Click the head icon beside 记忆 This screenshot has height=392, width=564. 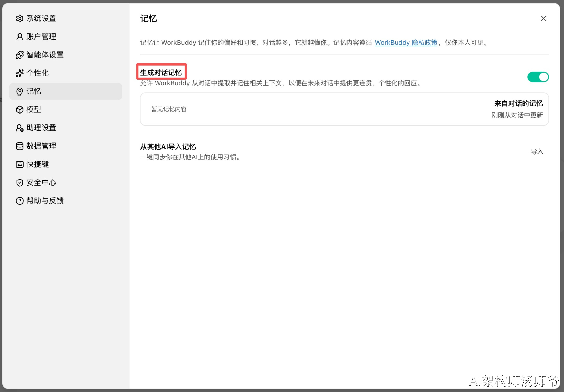pyautogui.click(x=20, y=92)
